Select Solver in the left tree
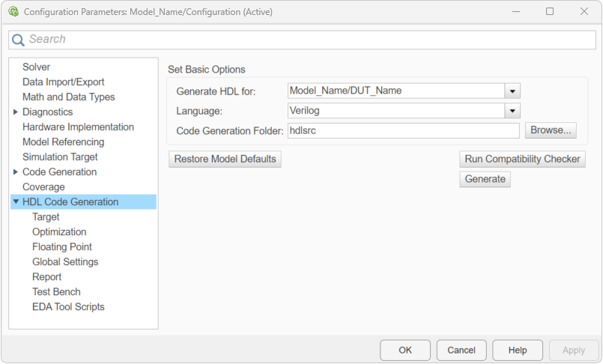Screen dimensions: 603x364 click(37, 67)
